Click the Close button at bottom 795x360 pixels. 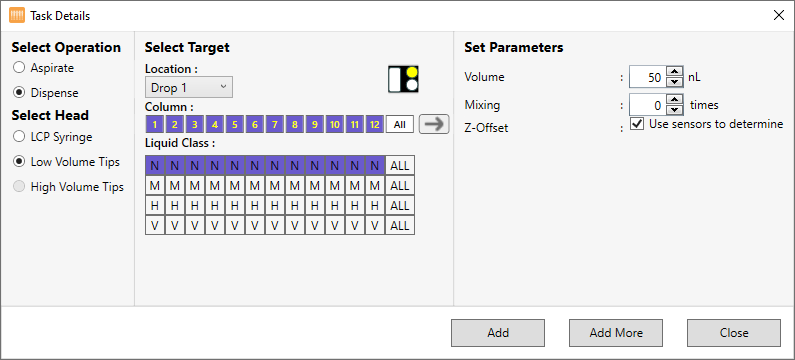pos(734,333)
